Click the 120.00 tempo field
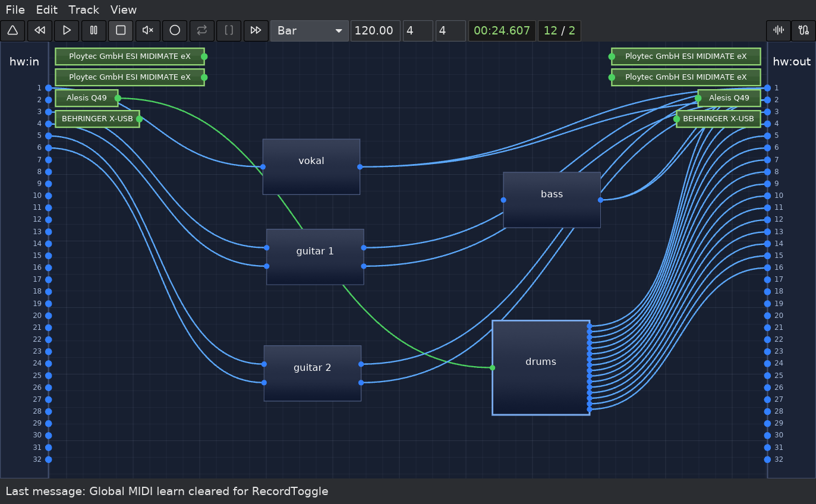The height and width of the screenshot is (504, 816). 375,30
